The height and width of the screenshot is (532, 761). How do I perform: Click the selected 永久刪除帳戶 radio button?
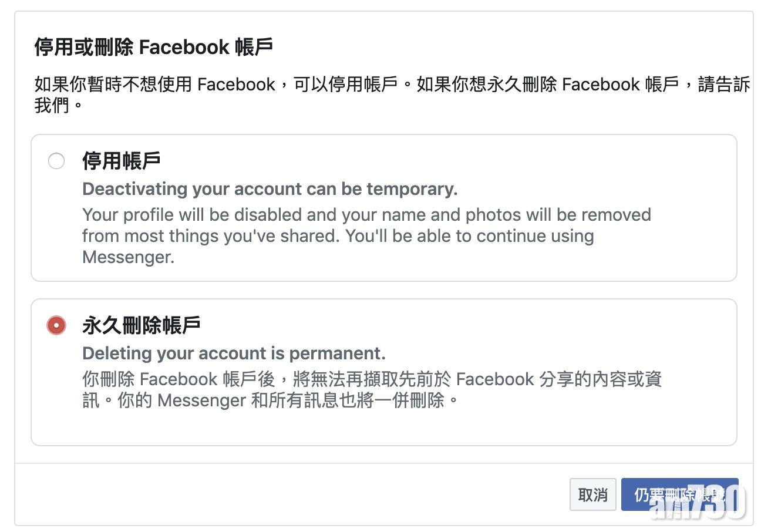(x=56, y=325)
